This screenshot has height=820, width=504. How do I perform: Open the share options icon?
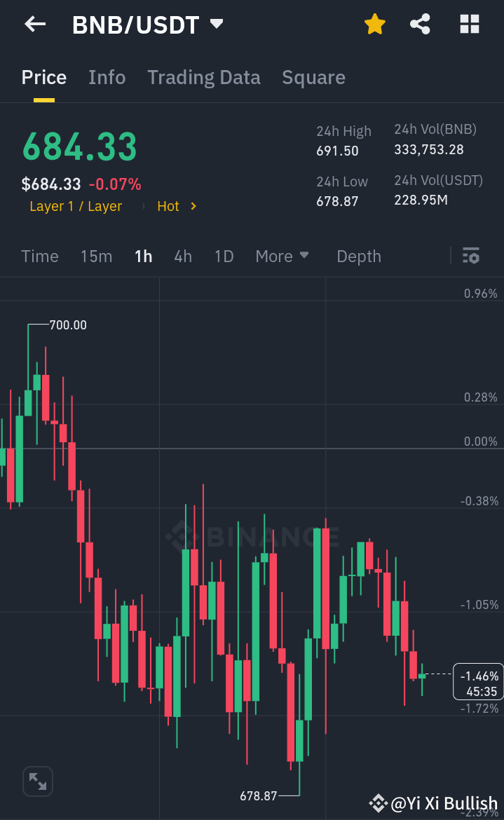(x=420, y=24)
